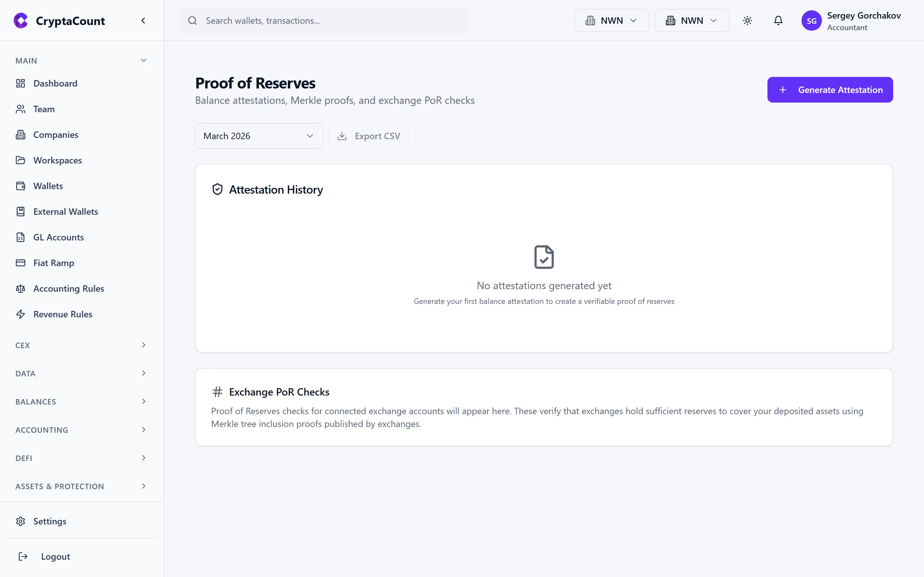This screenshot has width=924, height=577.
Task: Open the second NWN workspace dropdown
Action: [691, 21]
